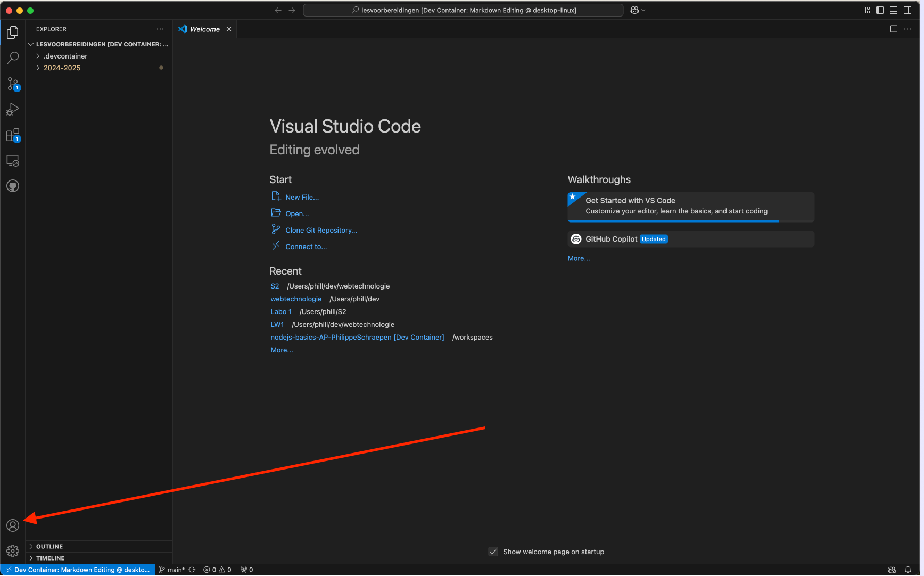Click the command center search field
The image size is (924, 576).
coord(463,10)
